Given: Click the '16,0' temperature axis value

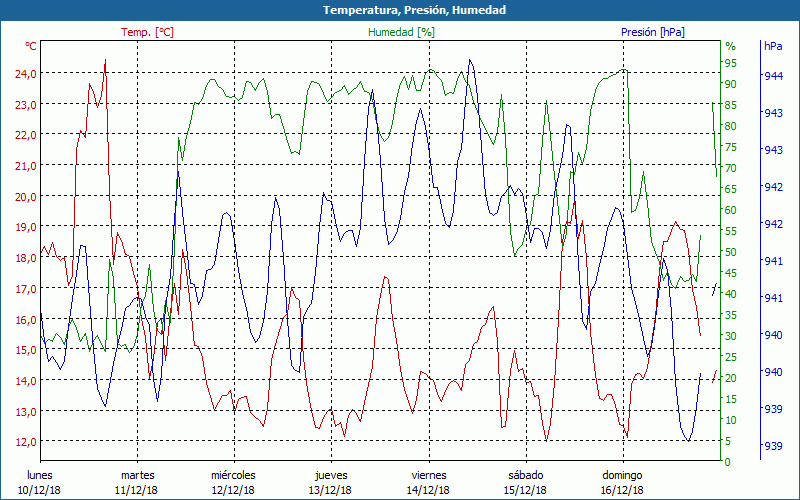Looking at the screenshot, I should (x=26, y=319).
